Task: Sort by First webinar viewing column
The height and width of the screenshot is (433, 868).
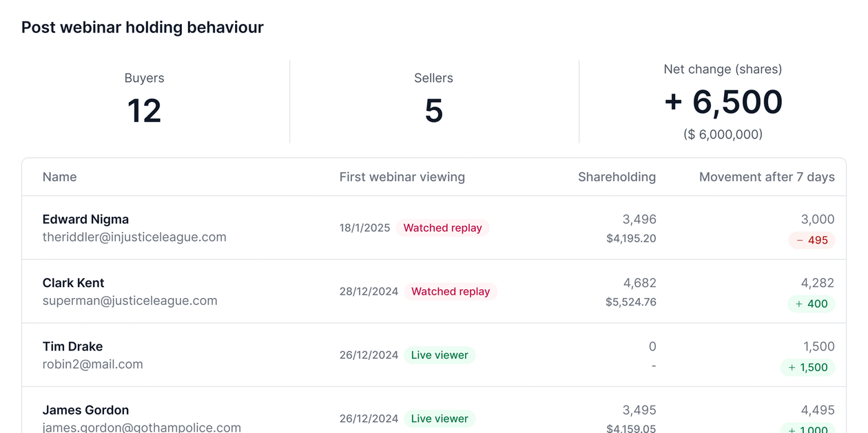Action: coord(402,177)
